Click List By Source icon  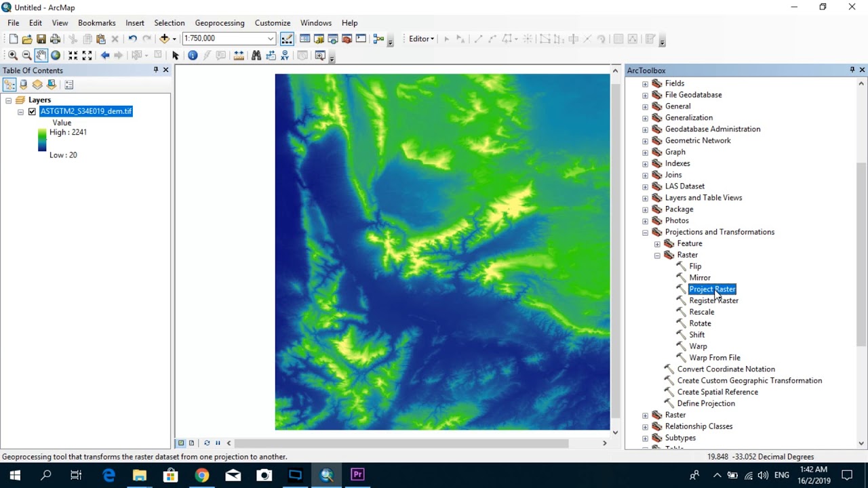[x=24, y=85]
